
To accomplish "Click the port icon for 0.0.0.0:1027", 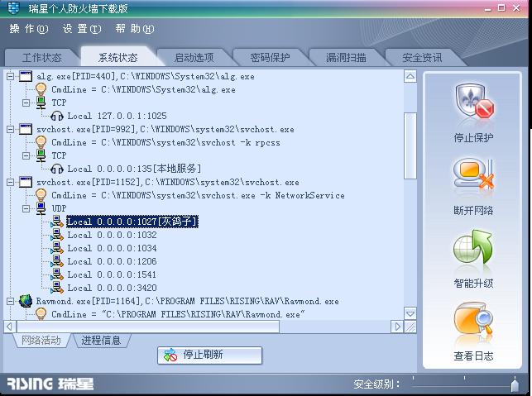I will pos(57,222).
